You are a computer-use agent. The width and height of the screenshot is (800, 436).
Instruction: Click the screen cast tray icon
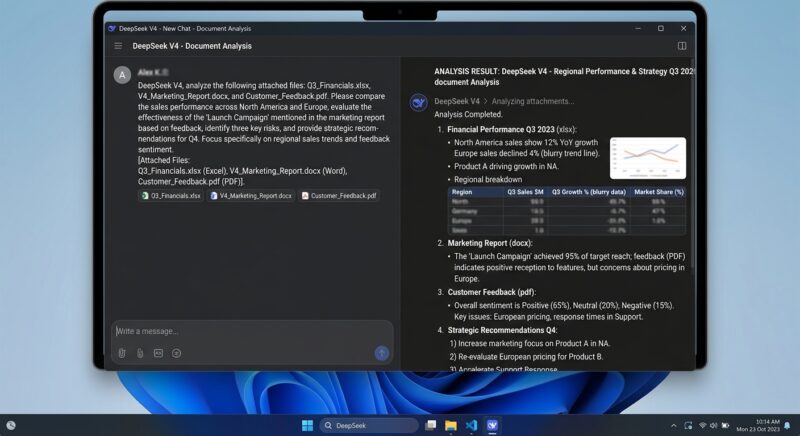click(x=688, y=425)
